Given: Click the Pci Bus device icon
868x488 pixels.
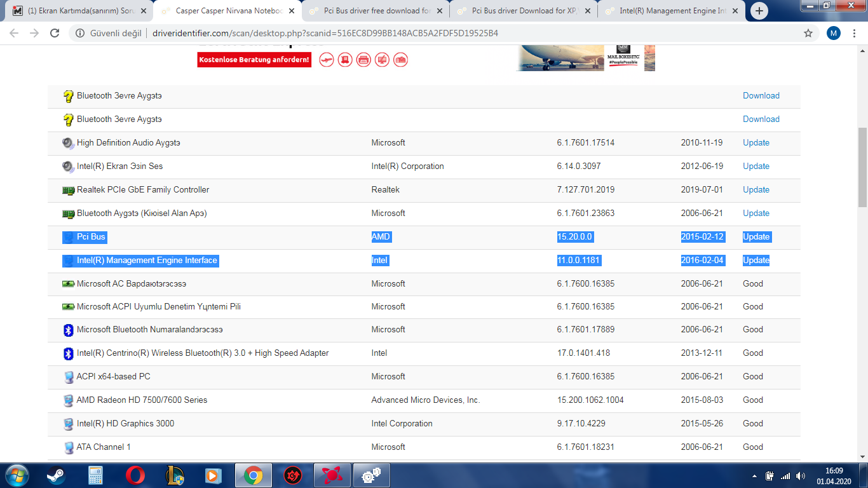Looking at the screenshot, I should click(68, 237).
